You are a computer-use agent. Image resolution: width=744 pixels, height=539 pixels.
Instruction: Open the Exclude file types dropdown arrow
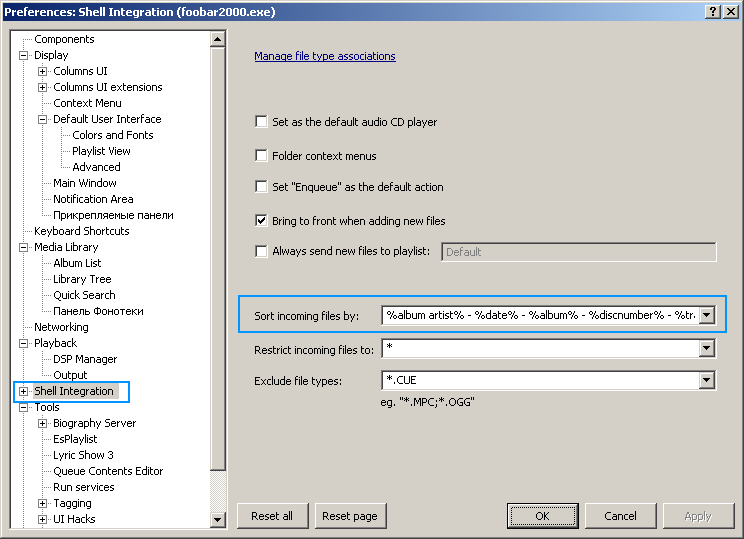click(x=707, y=380)
